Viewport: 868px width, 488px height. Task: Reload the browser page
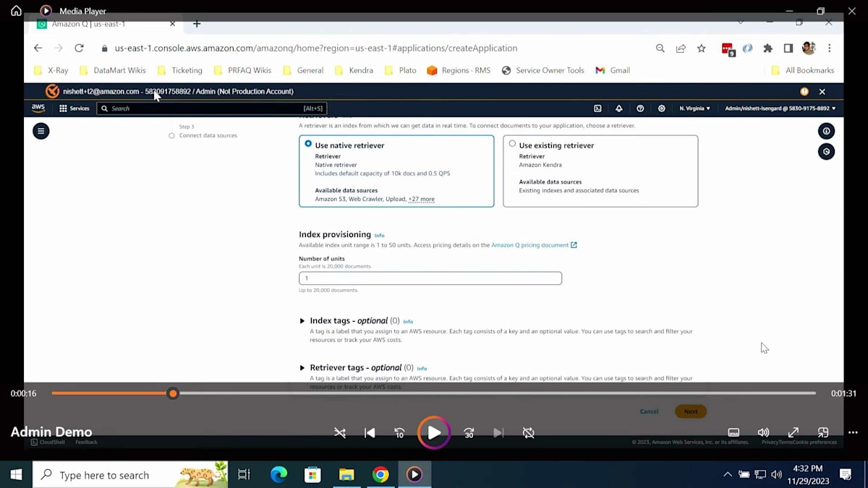pos(79,48)
